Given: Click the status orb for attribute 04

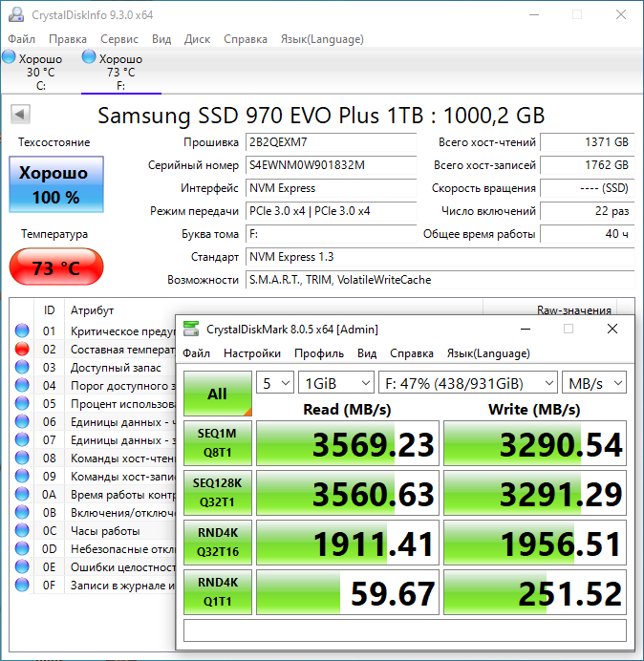Looking at the screenshot, I should pyautogui.click(x=22, y=385).
